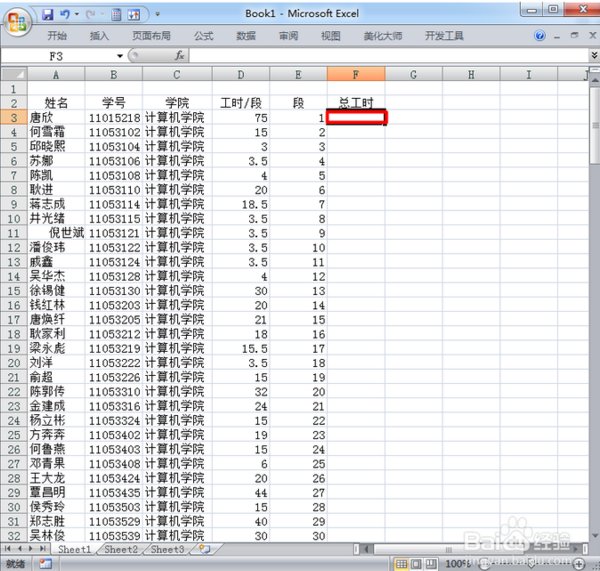Switch to Sheet2 tab
The width and height of the screenshot is (600, 571).
[x=121, y=550]
